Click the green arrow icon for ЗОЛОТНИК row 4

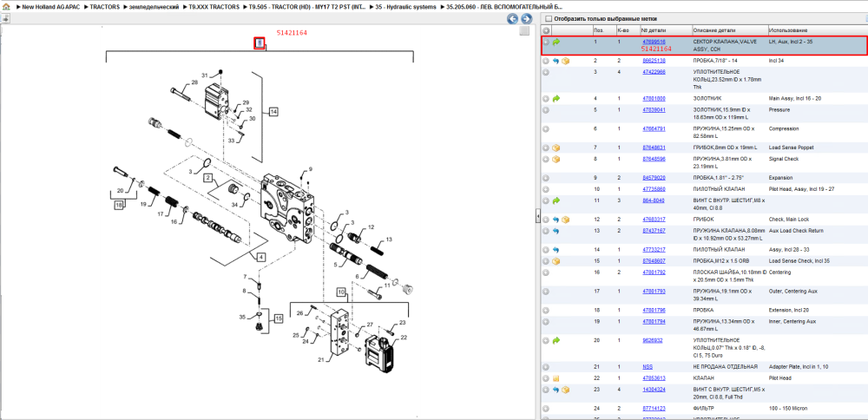click(x=556, y=98)
